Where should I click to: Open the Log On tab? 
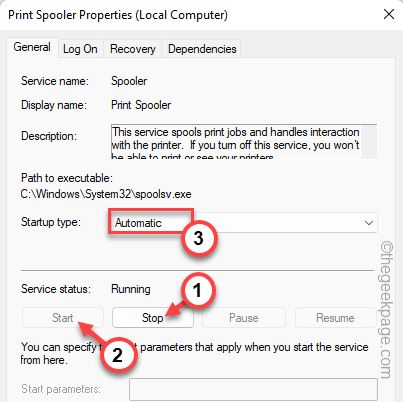coord(80,49)
